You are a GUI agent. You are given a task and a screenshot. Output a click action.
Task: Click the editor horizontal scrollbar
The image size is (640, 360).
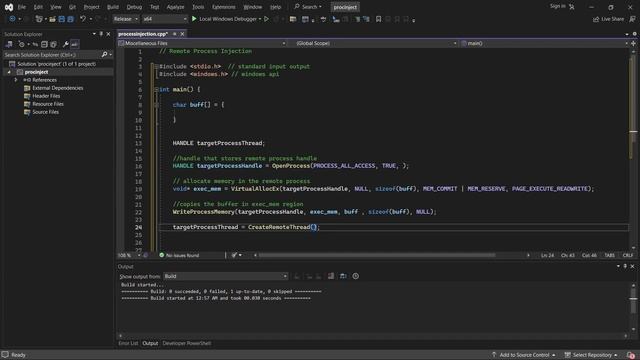(376, 255)
